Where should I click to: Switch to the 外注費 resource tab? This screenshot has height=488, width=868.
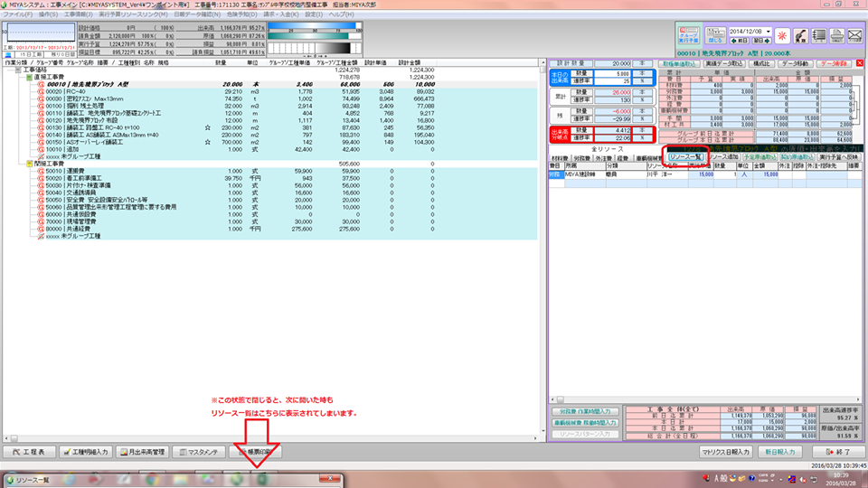pos(603,158)
